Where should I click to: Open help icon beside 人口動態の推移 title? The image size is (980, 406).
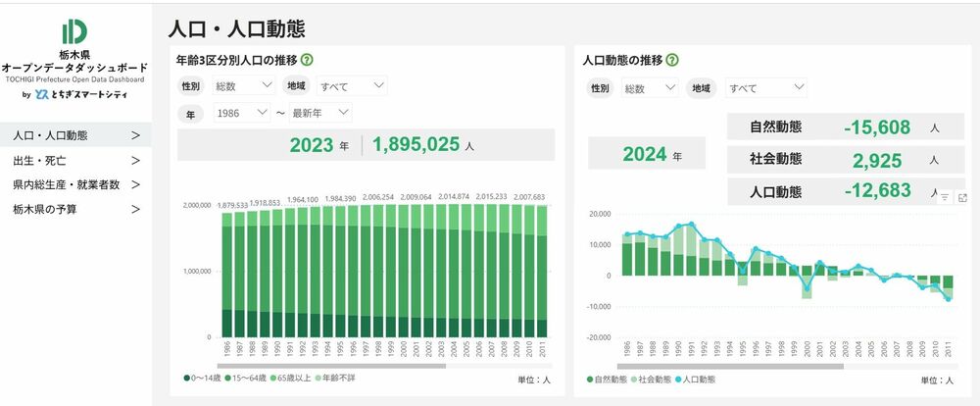[671, 60]
